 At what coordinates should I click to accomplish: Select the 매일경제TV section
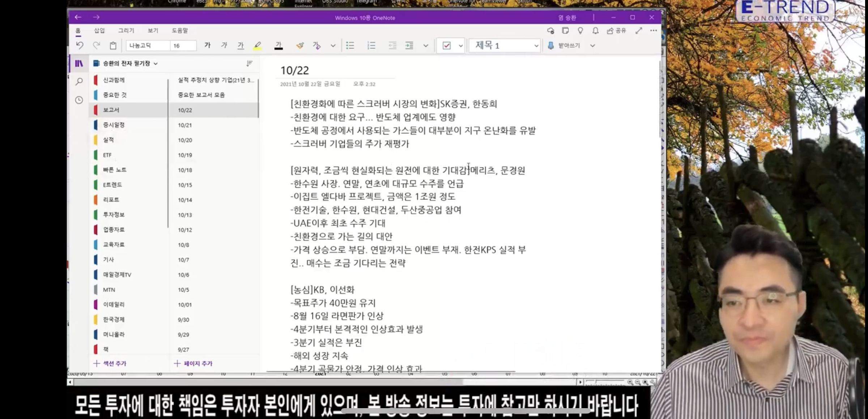[128, 274]
